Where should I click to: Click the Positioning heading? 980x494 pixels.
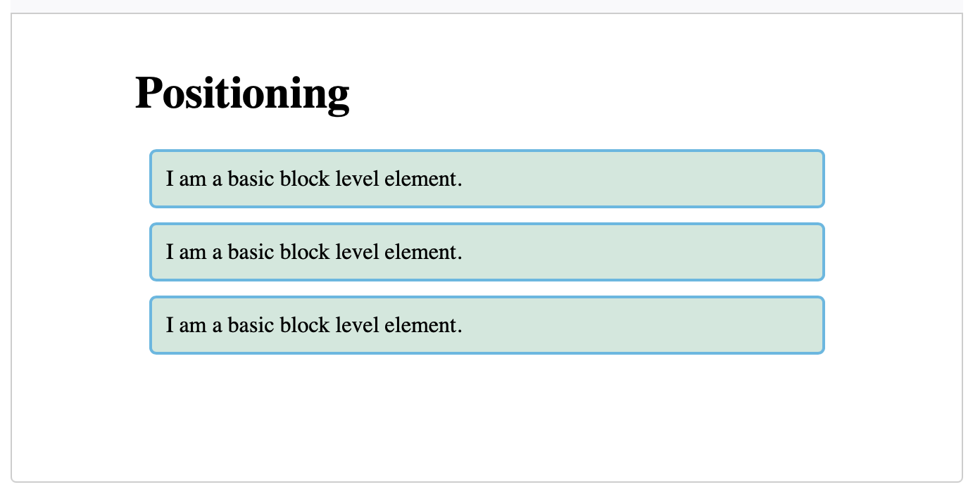pos(242,93)
